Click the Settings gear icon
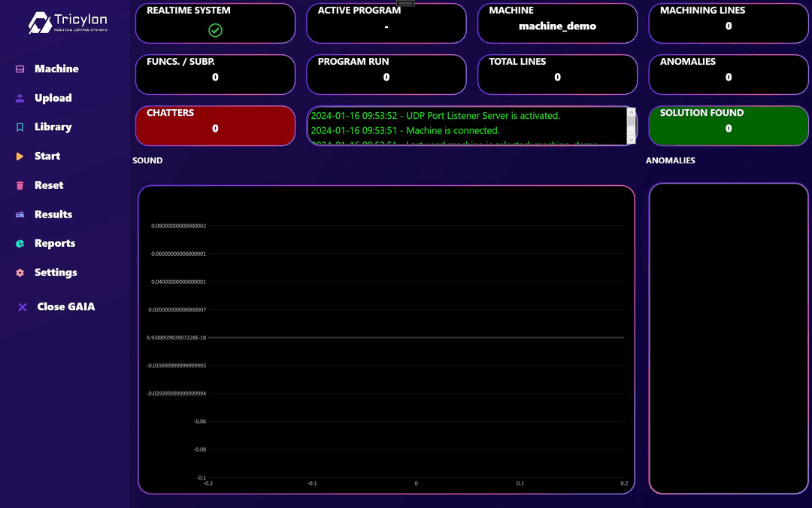The width and height of the screenshot is (812, 508). [20, 272]
